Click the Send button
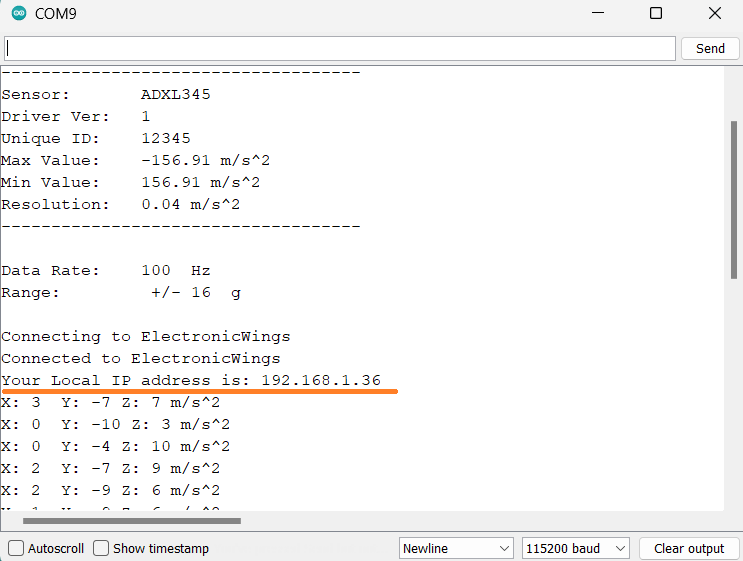 tap(710, 49)
